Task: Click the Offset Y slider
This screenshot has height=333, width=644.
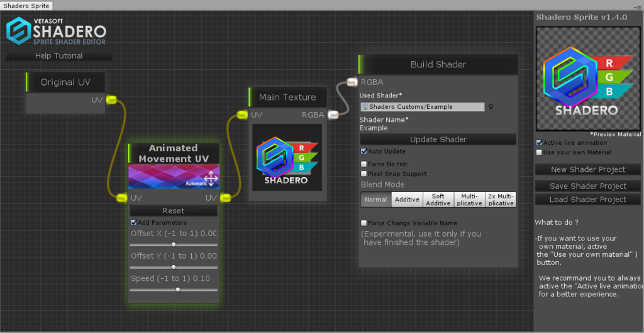Action: click(x=174, y=268)
